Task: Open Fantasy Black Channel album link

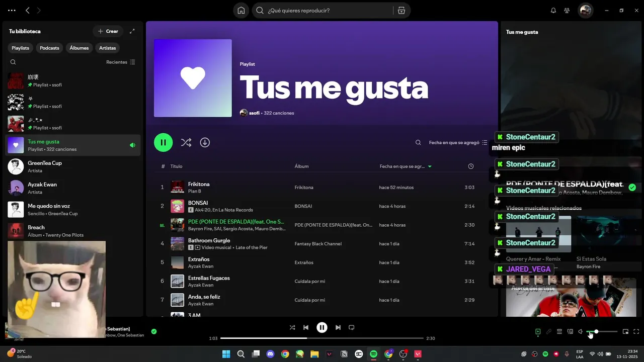Action: pyautogui.click(x=318, y=244)
